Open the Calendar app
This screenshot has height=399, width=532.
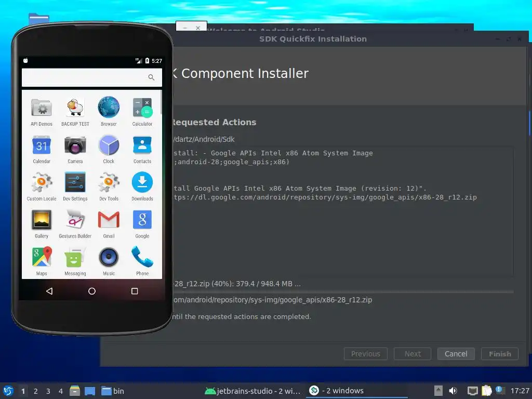(x=42, y=149)
